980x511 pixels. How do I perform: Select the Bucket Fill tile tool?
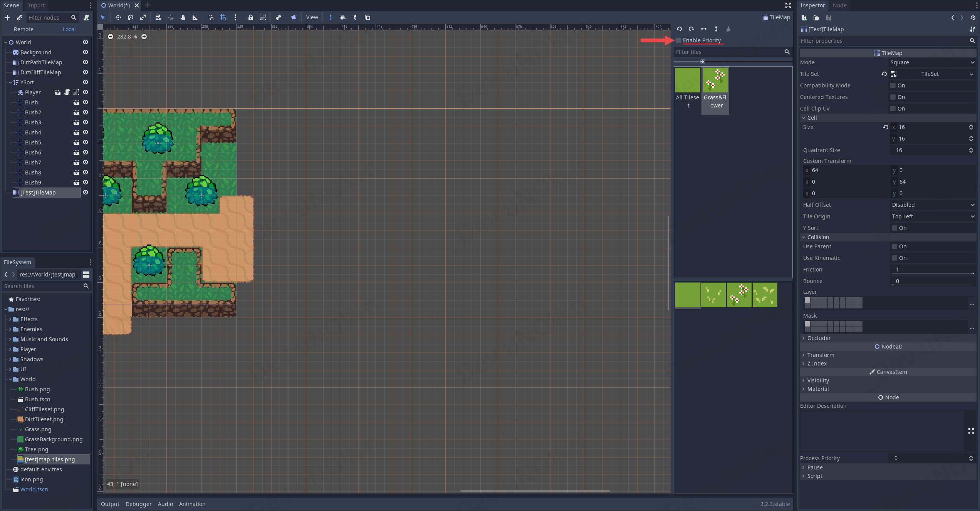[x=342, y=17]
